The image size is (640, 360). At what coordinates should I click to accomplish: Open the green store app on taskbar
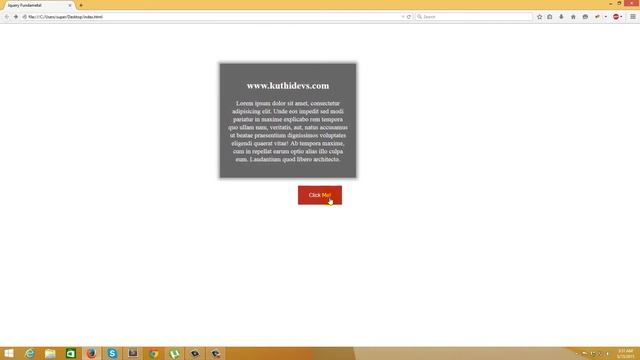point(71,353)
